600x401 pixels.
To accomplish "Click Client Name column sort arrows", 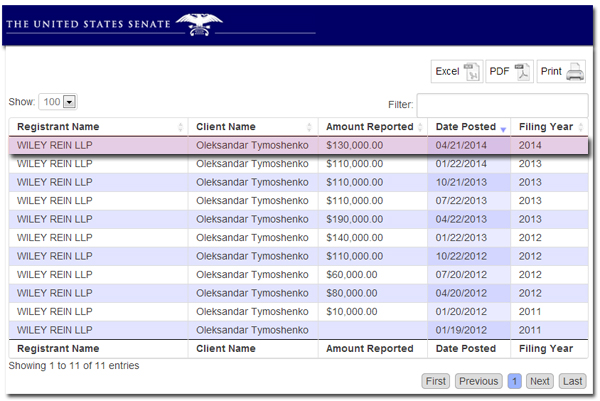I will 311,127.
